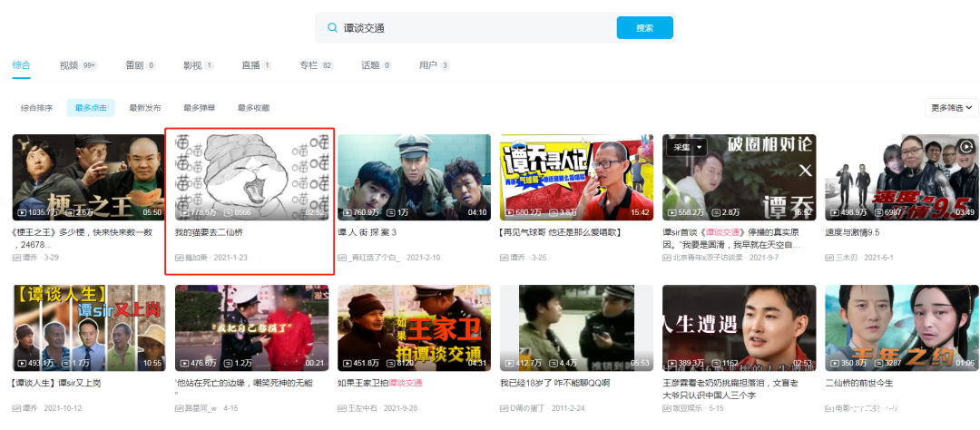Click the 2021-9-28 upload date
The width and height of the screenshot is (980, 430).
pyautogui.click(x=401, y=408)
